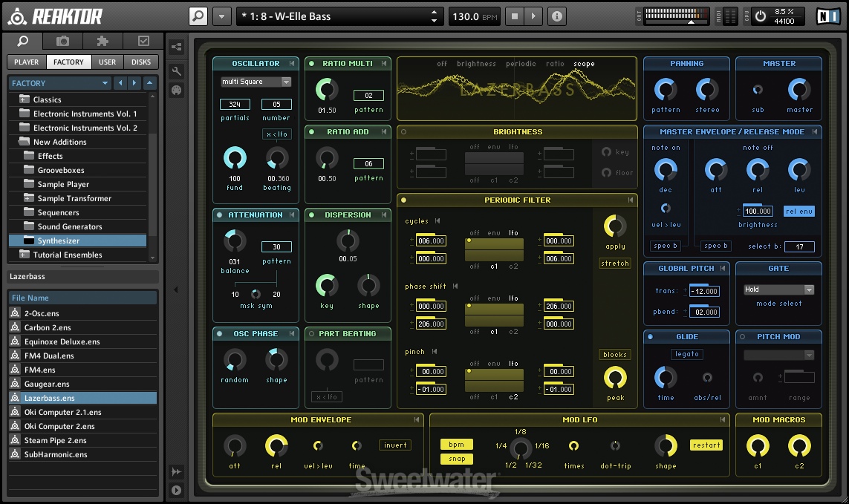Click the palette icon in side strip

[x=177, y=91]
